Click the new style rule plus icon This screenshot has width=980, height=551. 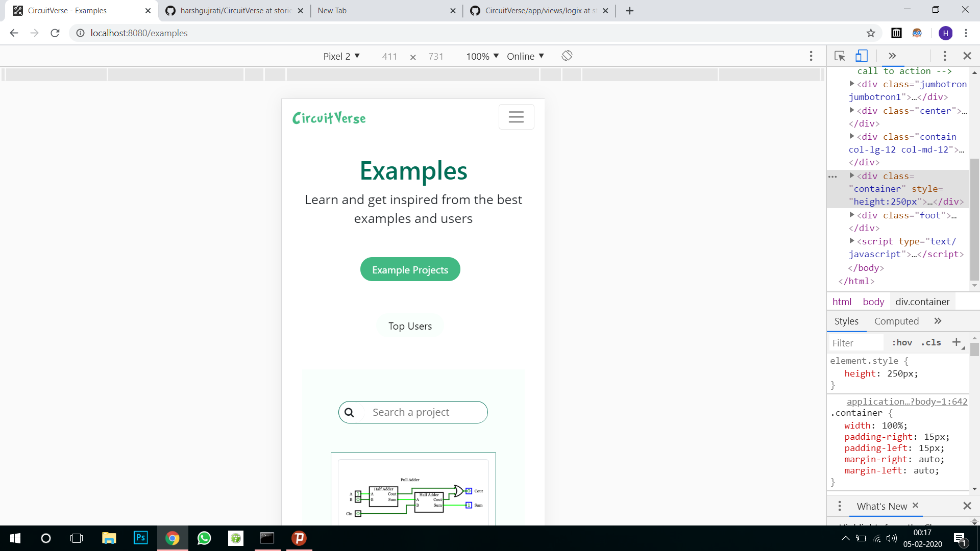(x=956, y=342)
